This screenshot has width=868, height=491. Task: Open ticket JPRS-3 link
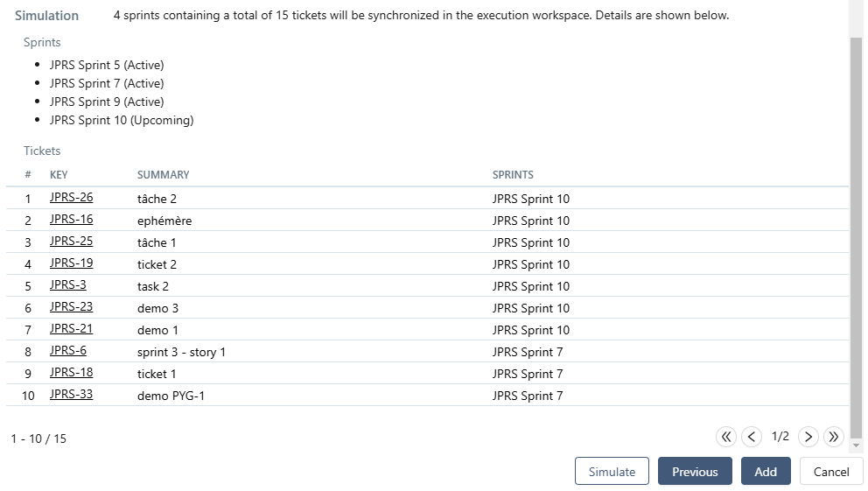pos(67,285)
